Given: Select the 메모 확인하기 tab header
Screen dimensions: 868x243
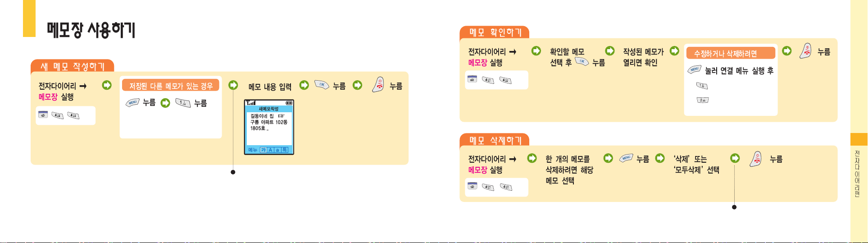Looking at the screenshot, I should pos(495,32).
